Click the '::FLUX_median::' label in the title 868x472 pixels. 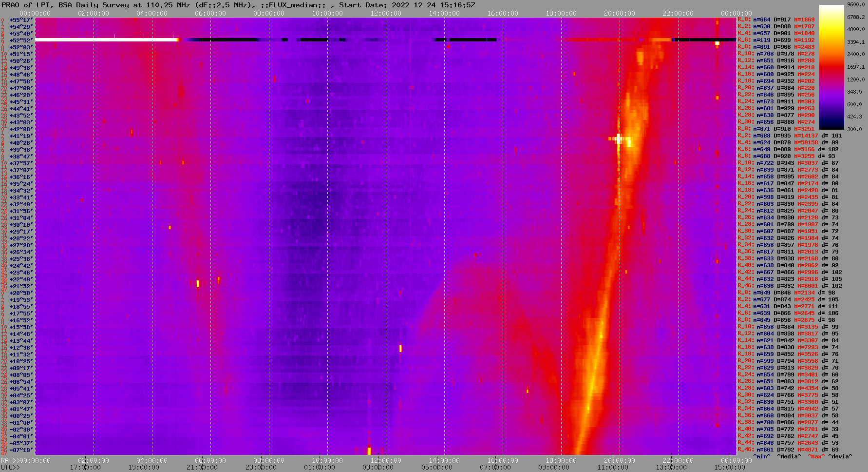tap(293, 5)
